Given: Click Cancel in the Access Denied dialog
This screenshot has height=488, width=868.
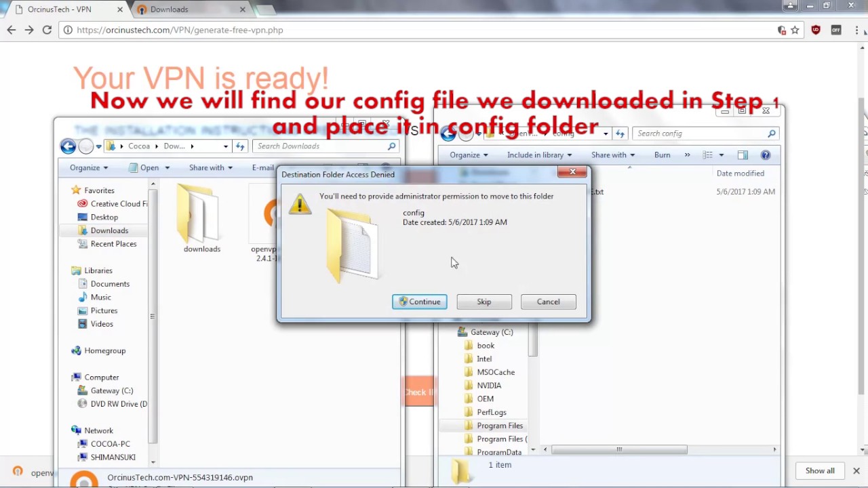Looking at the screenshot, I should click(x=548, y=302).
